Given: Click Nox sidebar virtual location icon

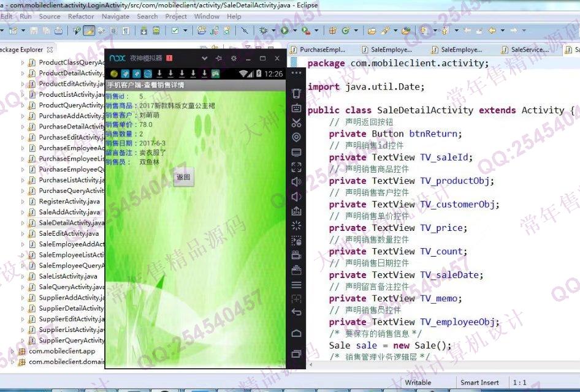Looking at the screenshot, I should click(x=296, y=137).
